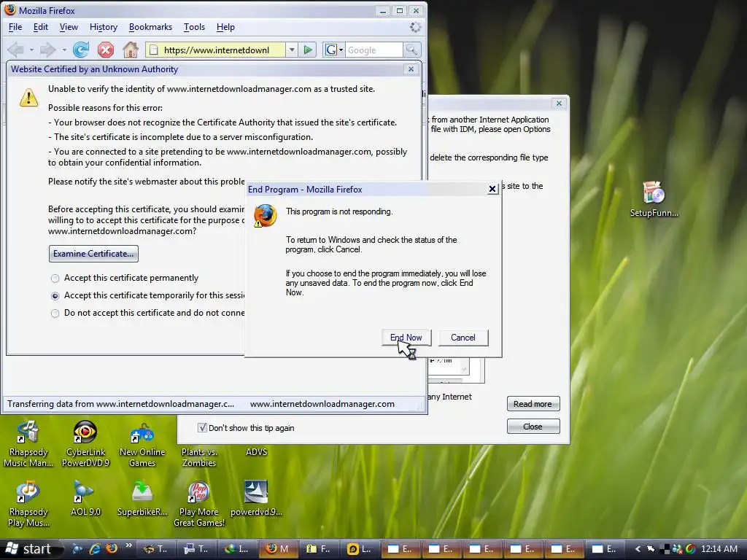Go to the Home page icon

[x=130, y=50]
